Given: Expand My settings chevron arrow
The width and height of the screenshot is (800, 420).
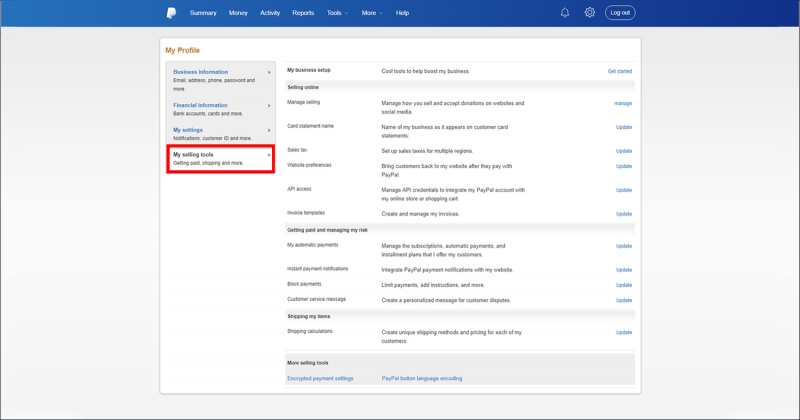Looking at the screenshot, I should (x=269, y=131).
